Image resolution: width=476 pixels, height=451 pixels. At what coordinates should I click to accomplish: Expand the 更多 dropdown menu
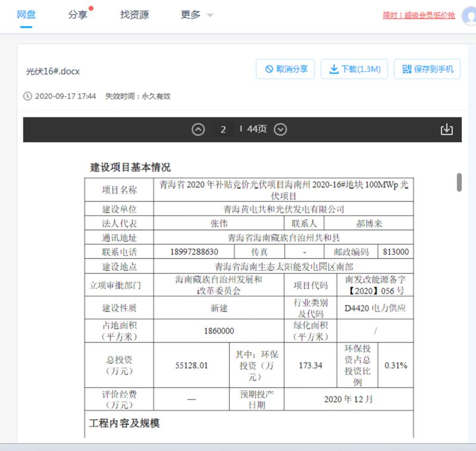[196, 15]
